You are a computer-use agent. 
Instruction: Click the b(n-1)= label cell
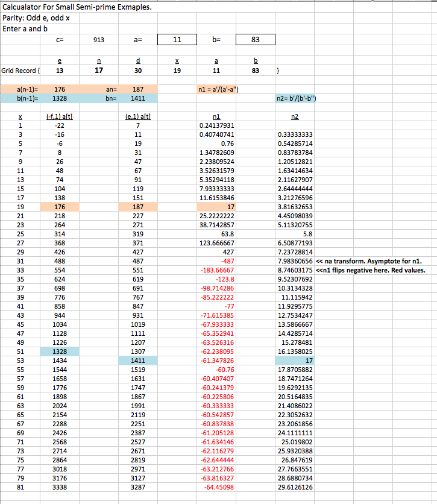click(x=20, y=98)
